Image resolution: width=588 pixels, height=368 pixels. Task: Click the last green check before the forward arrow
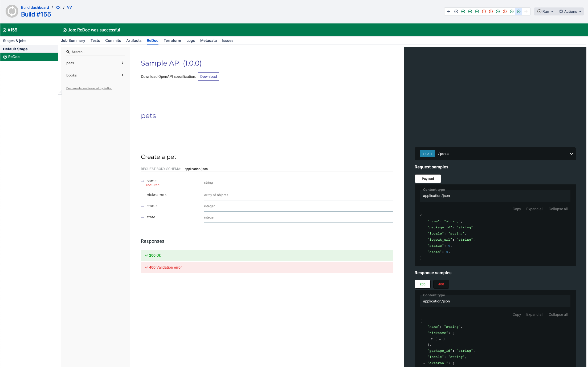point(518,11)
